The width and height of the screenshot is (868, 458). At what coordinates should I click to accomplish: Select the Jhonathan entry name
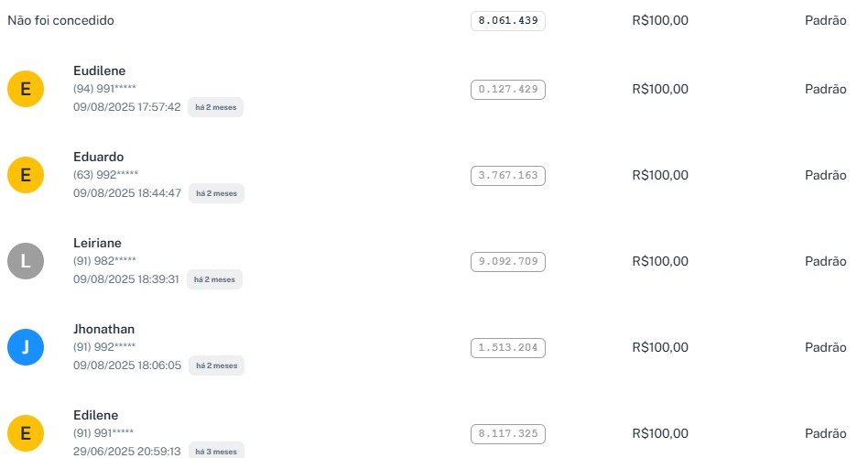[104, 329]
